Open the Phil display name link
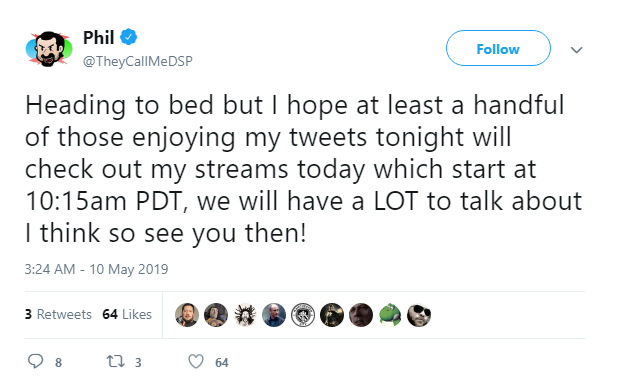 tap(98, 37)
